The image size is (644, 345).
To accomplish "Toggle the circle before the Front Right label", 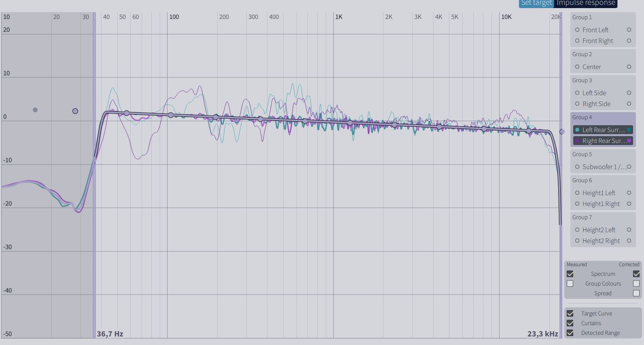I will tap(577, 41).
